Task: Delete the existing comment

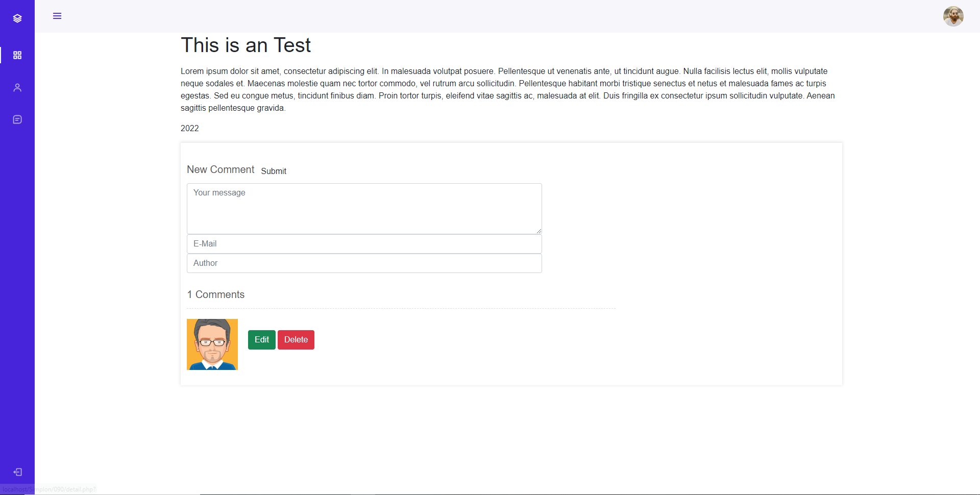Action: click(x=296, y=339)
